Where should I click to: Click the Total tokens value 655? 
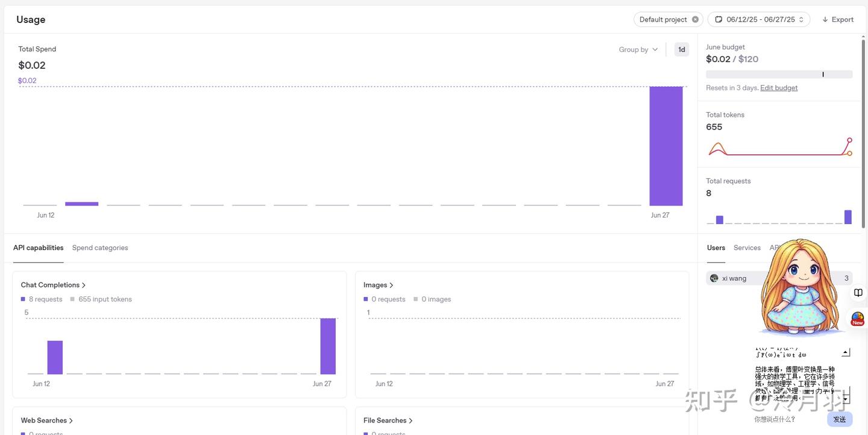coord(714,127)
